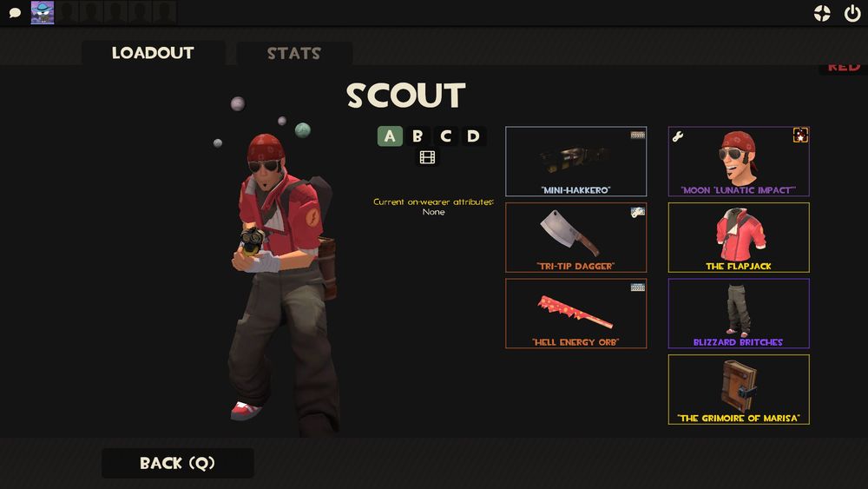Open the Stats tab

coord(294,53)
